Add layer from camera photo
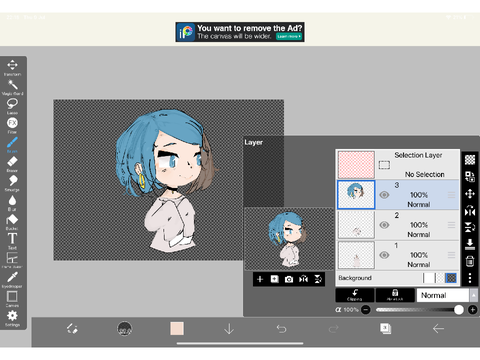The height and width of the screenshot is (360, 480). (x=289, y=279)
